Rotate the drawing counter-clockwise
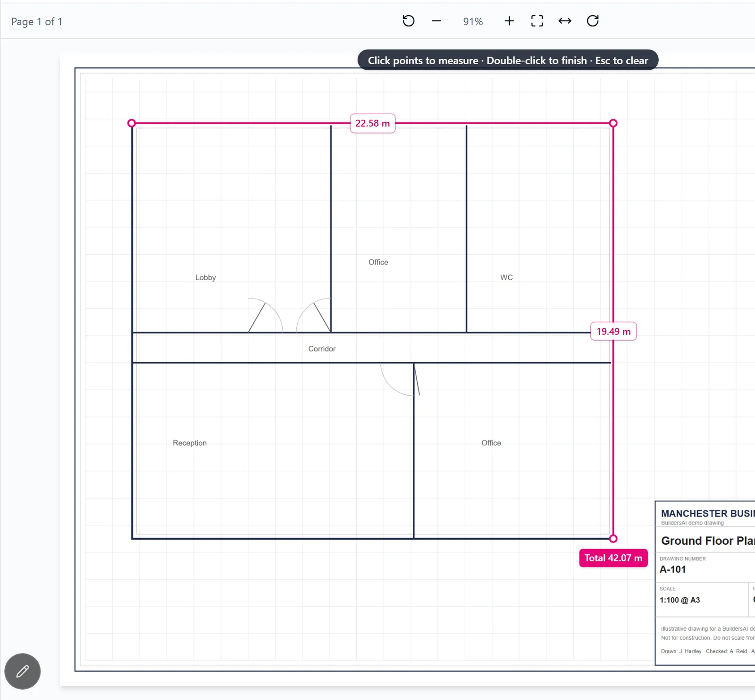Viewport: 755px width, 700px height. pyautogui.click(x=409, y=21)
